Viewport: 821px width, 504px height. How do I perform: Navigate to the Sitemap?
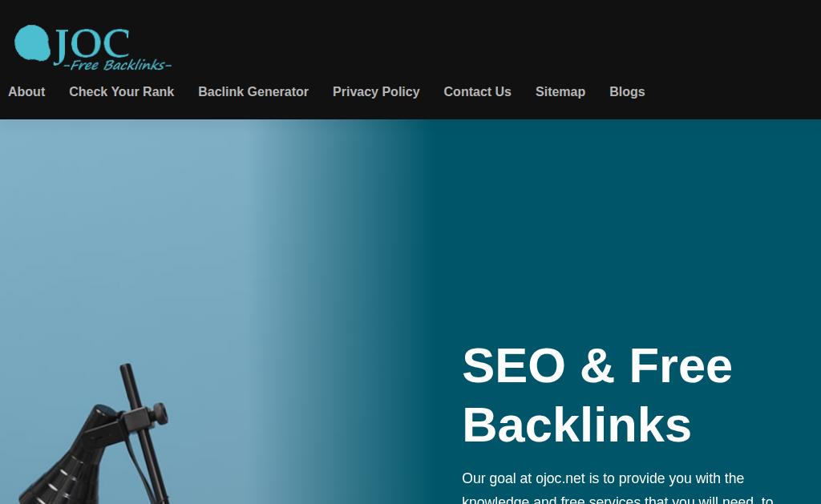(560, 91)
